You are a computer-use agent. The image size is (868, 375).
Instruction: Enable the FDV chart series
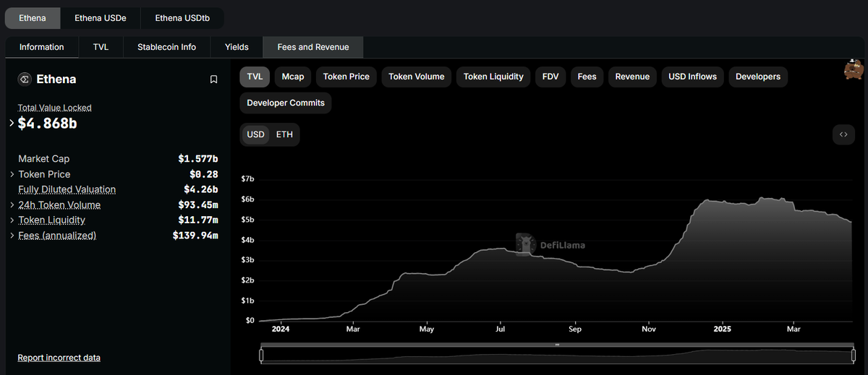coord(550,77)
